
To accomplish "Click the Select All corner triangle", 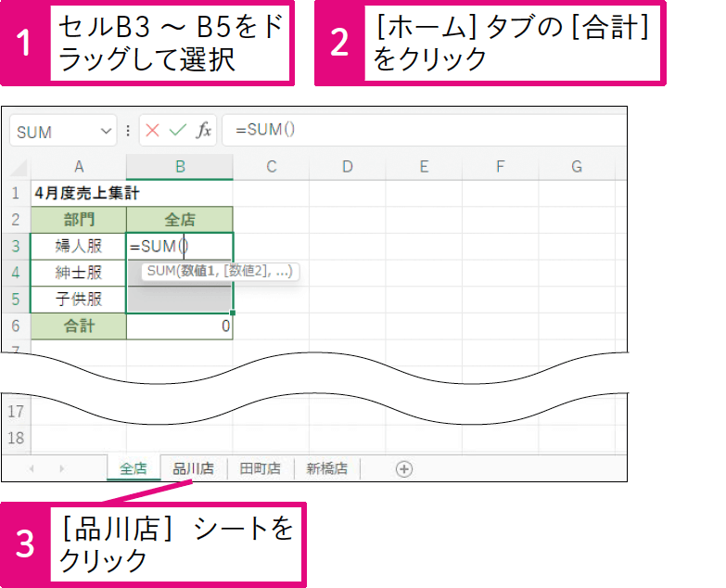I will click(x=19, y=167).
